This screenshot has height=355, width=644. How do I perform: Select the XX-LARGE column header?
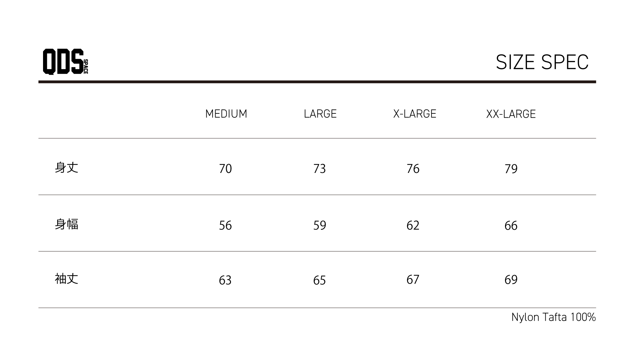(x=511, y=114)
